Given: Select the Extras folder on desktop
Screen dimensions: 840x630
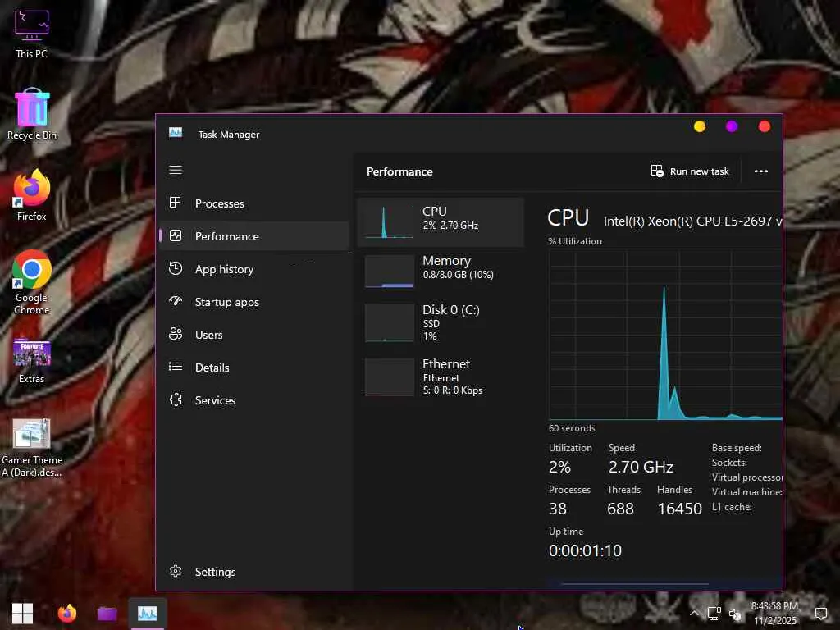Looking at the screenshot, I should point(31,361).
